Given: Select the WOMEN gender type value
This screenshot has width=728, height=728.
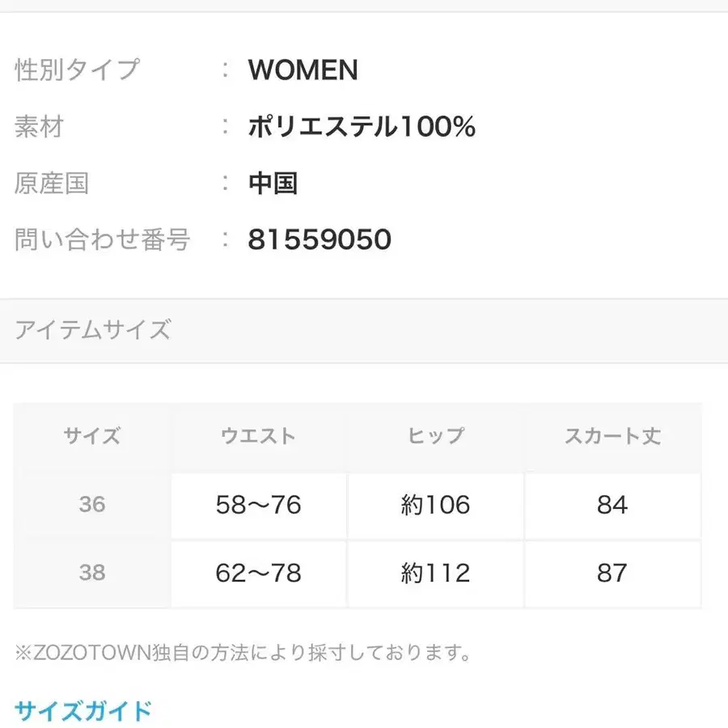Looking at the screenshot, I should [x=303, y=70].
